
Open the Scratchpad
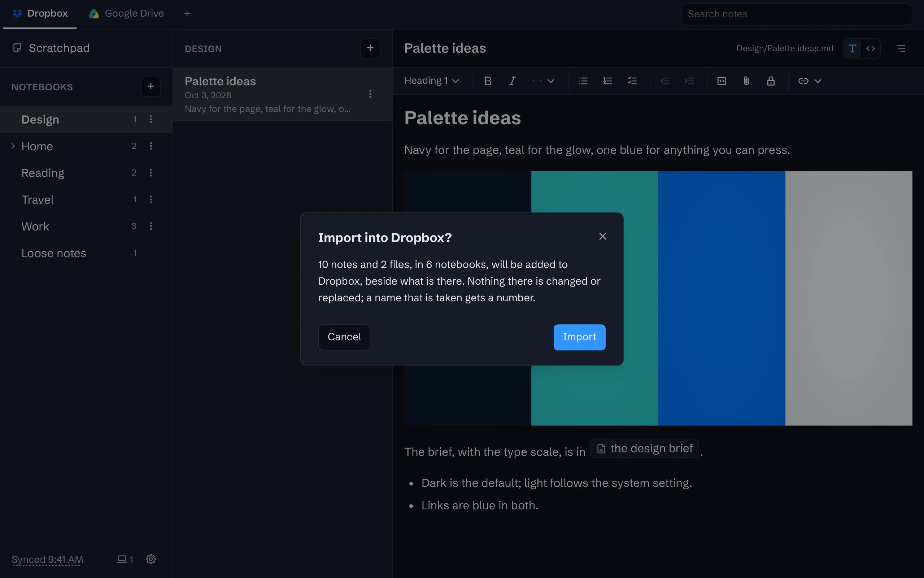(86, 48)
